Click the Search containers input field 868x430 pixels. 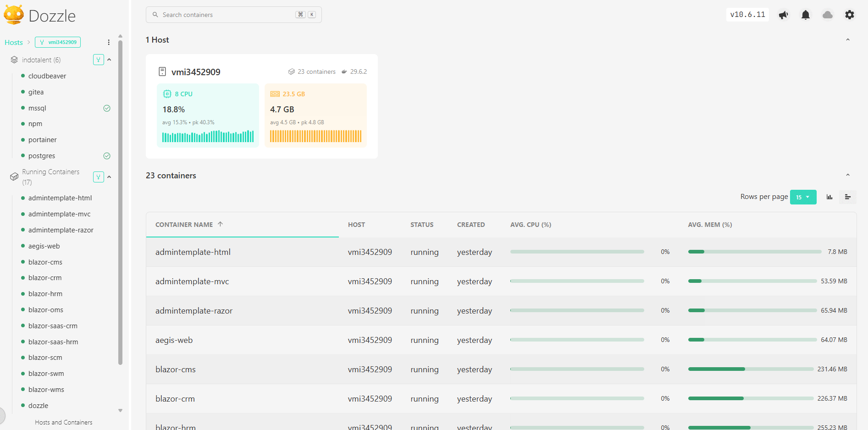coord(234,15)
